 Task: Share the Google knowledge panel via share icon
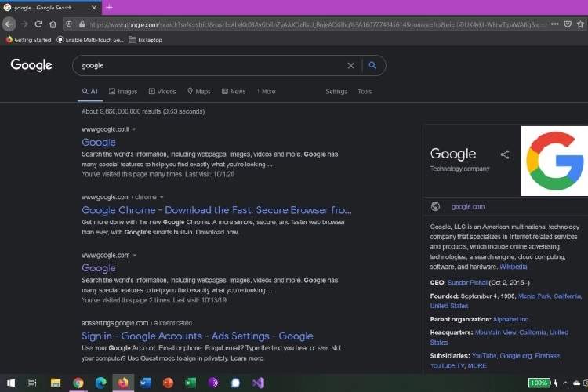[x=505, y=154]
